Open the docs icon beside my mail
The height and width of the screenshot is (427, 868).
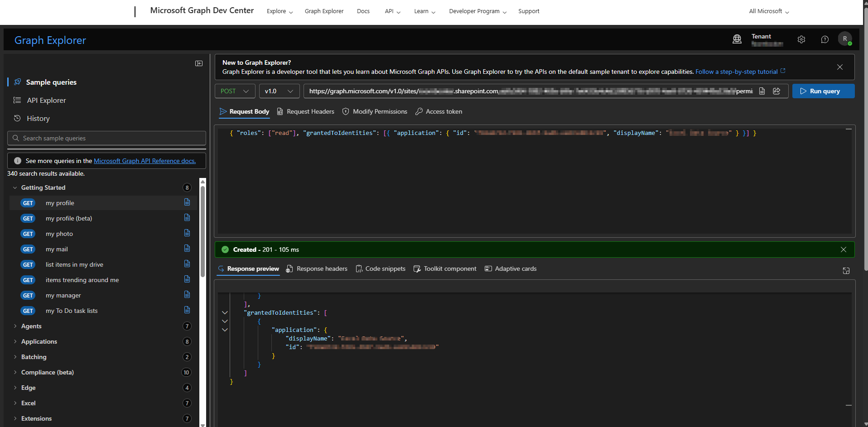click(x=187, y=249)
